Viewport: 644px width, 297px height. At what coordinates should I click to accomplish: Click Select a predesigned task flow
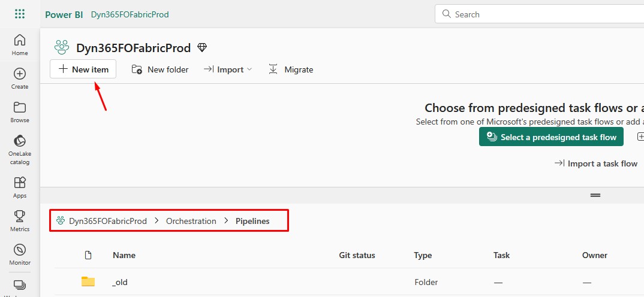[x=551, y=137]
